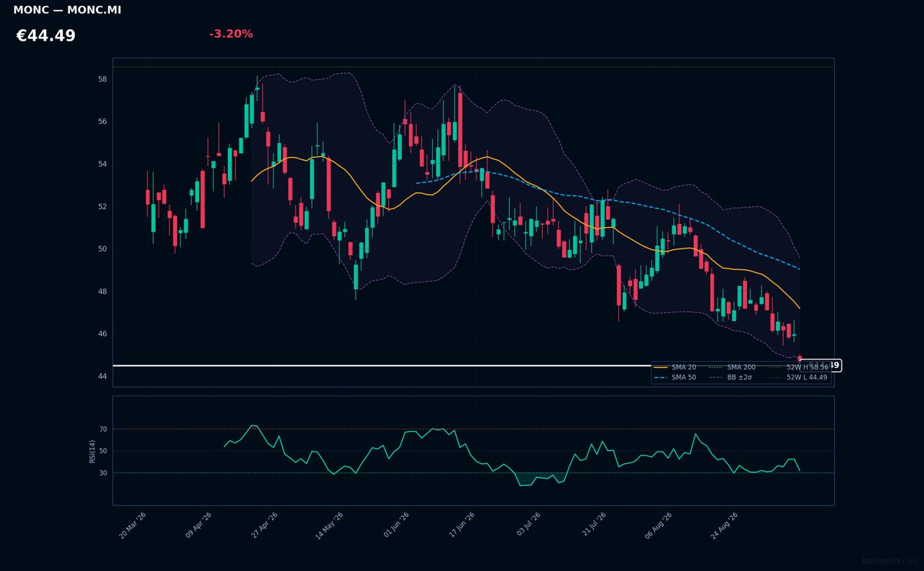Click the 09 Apr '26 date label

pyautogui.click(x=198, y=526)
